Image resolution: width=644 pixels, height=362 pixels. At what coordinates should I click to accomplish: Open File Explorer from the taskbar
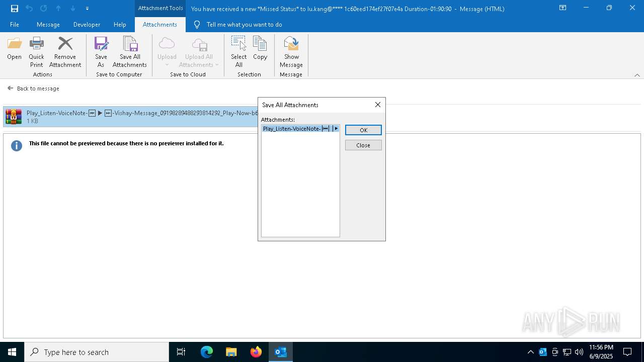[231, 352]
